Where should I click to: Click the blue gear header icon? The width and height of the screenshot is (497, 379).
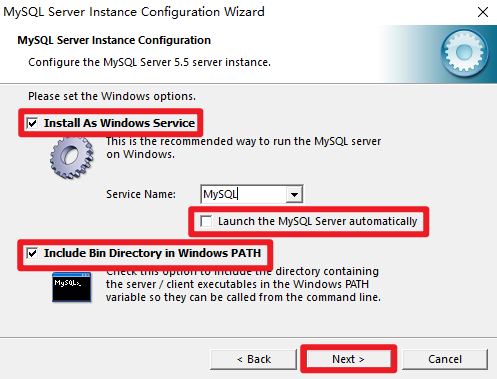[465, 53]
